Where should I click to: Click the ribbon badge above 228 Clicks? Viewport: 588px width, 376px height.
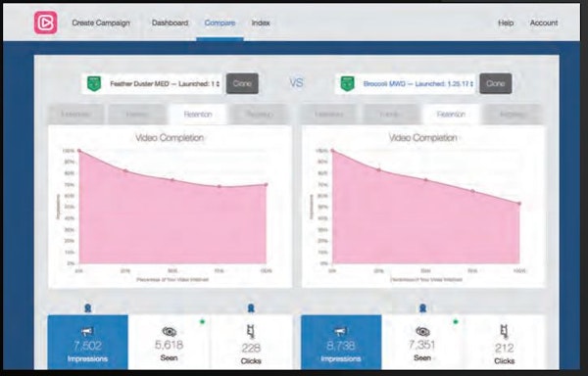tap(251, 308)
